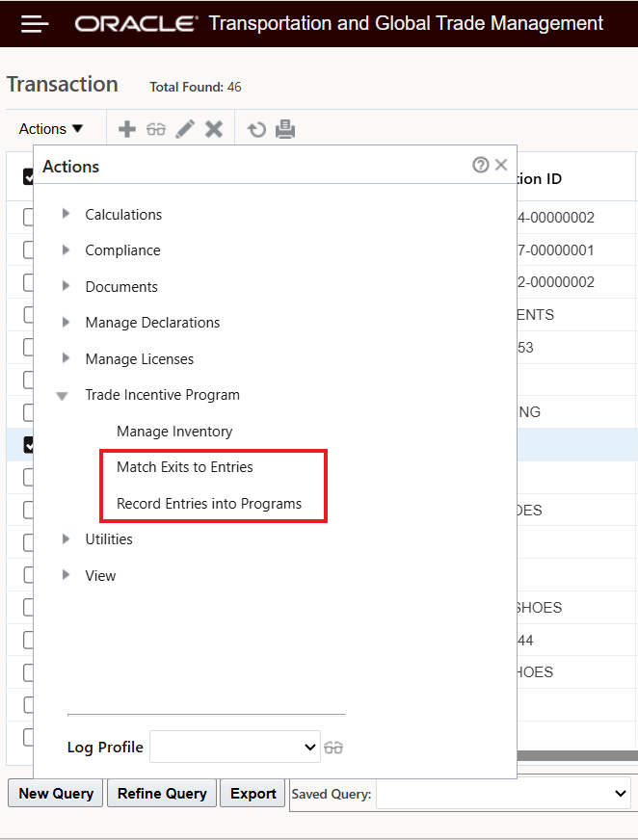
Task: Open the Actions dropdown menu
Action: click(51, 129)
